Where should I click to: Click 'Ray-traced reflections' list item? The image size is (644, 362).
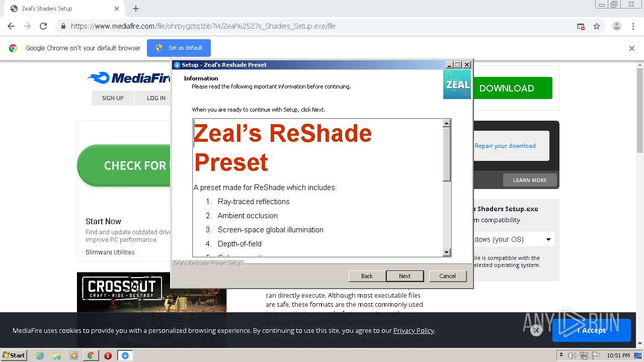(x=254, y=202)
